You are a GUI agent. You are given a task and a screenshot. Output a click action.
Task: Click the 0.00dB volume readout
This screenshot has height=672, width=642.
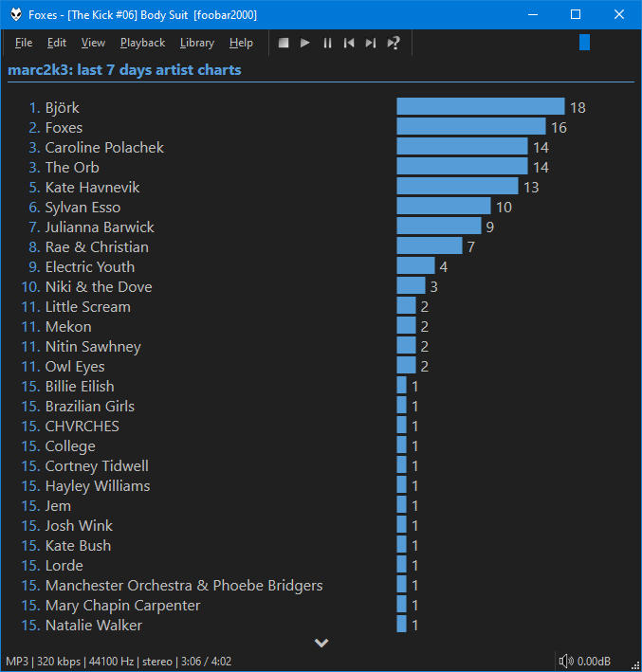tap(594, 662)
